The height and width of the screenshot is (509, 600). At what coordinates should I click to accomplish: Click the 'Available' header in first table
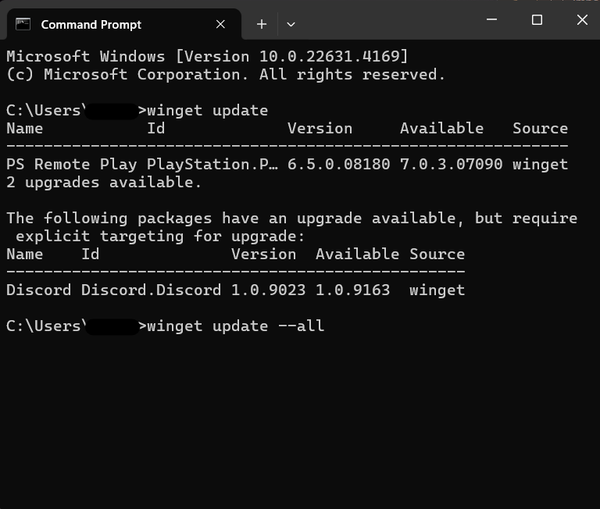[441, 128]
